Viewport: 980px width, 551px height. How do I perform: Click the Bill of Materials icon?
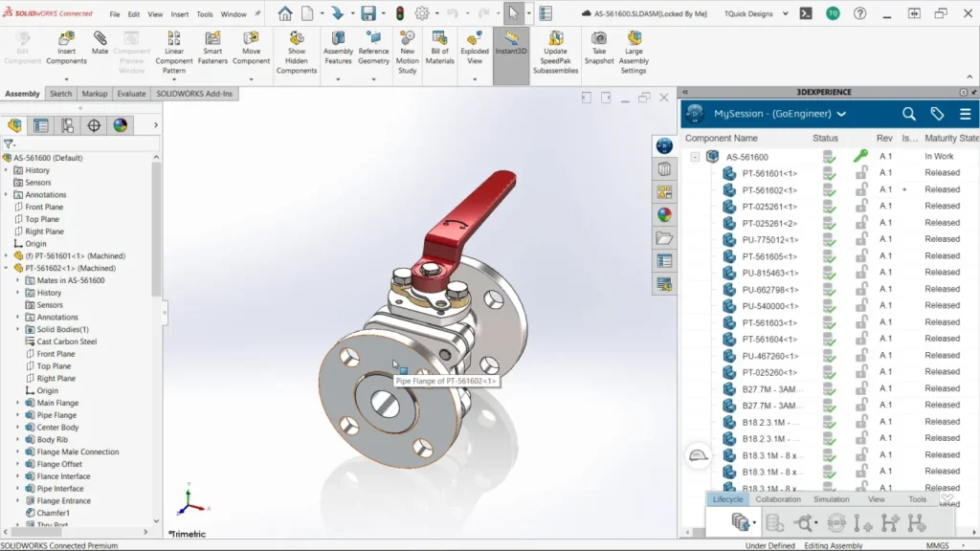[439, 48]
